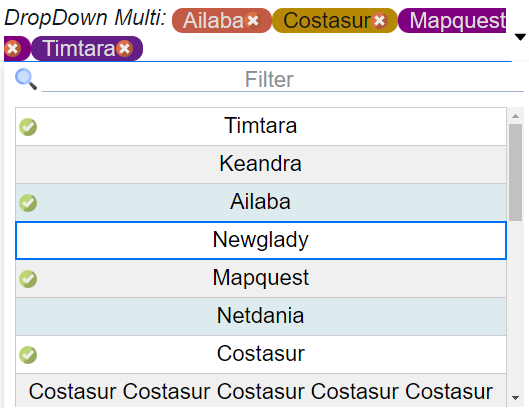Screen dimensions: 529x408
Task: Deselect Mapquest in the list
Action: pyautogui.click(x=261, y=278)
